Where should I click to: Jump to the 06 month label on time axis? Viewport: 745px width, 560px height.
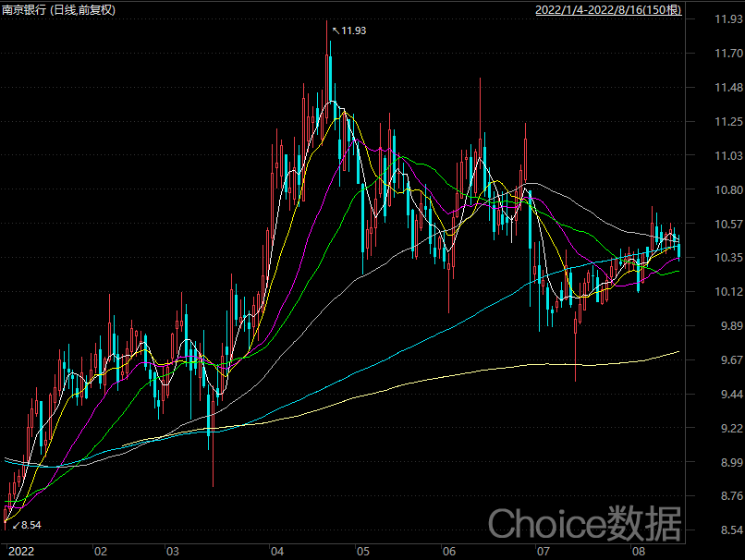click(449, 552)
